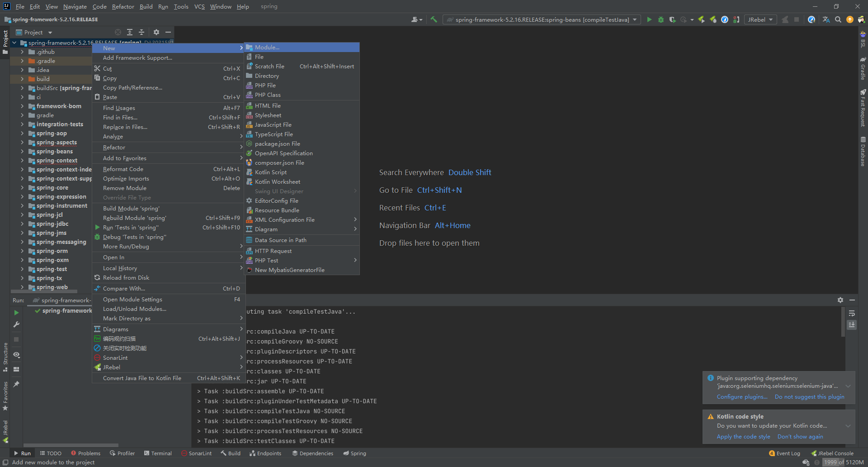Click 'Apply the code style' link

pos(744,437)
